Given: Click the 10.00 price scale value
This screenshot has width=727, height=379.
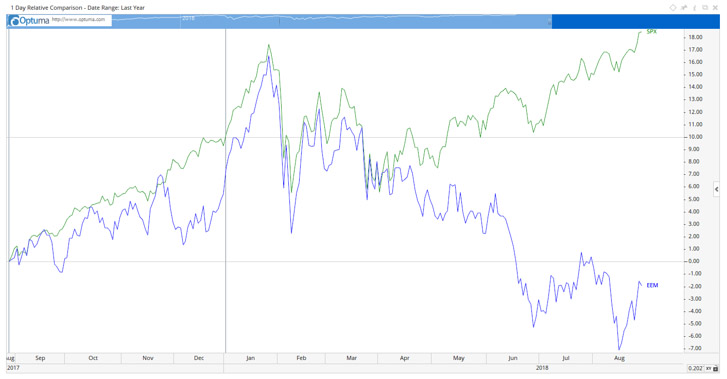Looking at the screenshot, I should click(x=695, y=137).
